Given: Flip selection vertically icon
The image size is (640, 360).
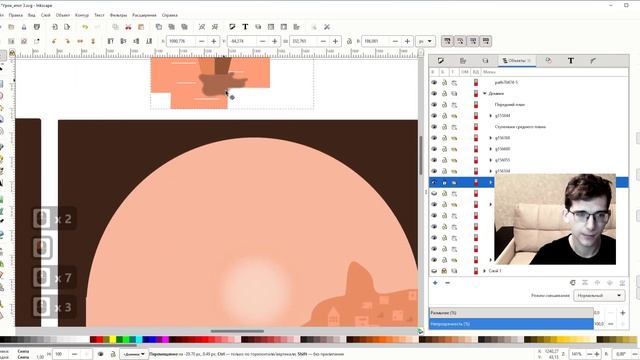Looking at the screenshot, I should click(93, 41).
